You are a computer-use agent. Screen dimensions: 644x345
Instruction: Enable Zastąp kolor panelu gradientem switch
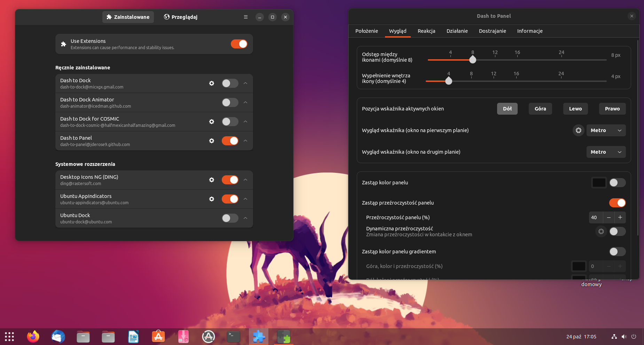point(618,252)
